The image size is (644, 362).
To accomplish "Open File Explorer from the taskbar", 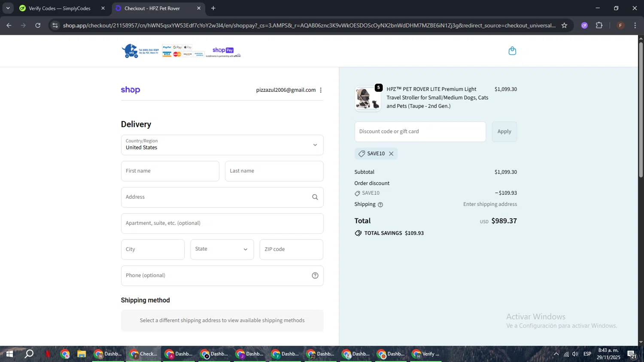I will (x=82, y=354).
